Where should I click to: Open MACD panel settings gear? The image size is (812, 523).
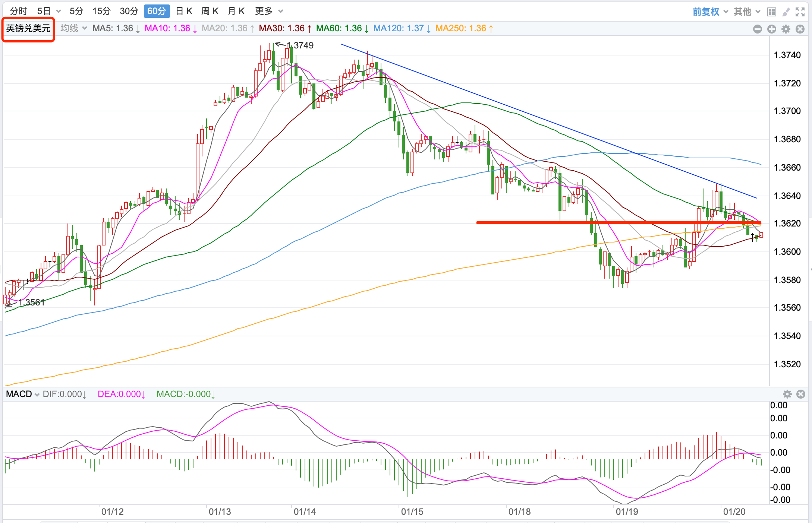pos(787,394)
